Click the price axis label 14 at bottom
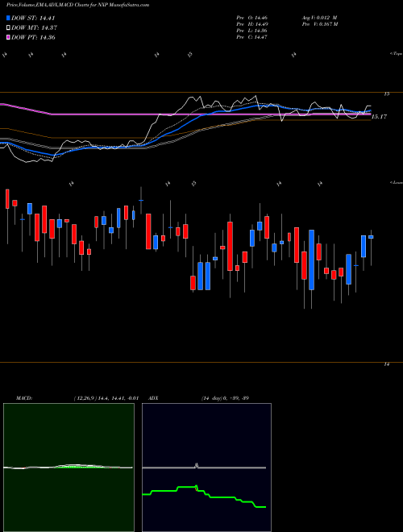The image size is (403, 532). pos(387,364)
